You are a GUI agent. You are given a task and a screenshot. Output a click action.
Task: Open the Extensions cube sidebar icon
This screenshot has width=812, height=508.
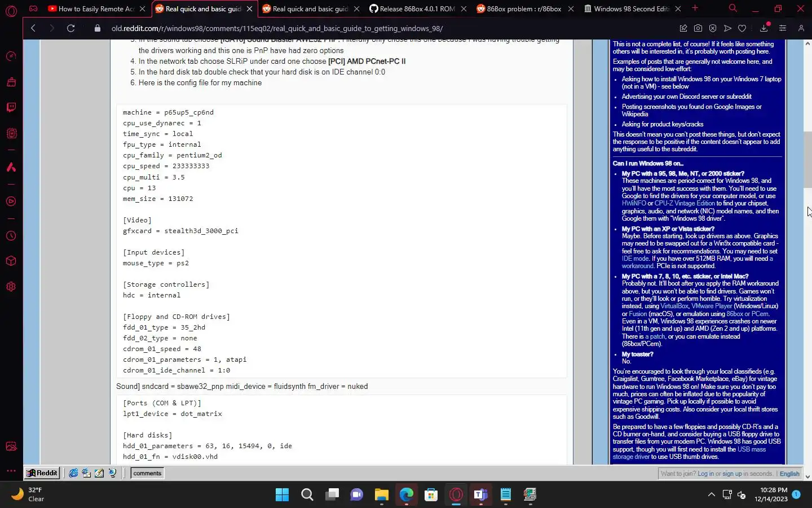[11, 261]
